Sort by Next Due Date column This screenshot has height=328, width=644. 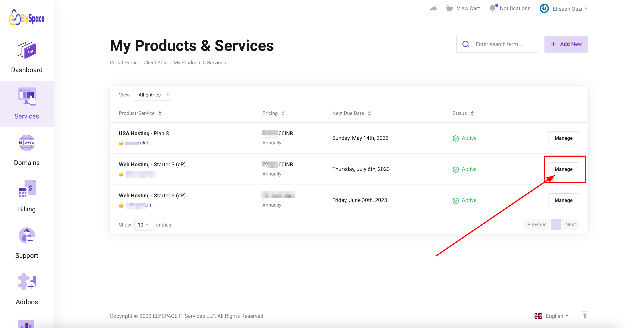351,113
